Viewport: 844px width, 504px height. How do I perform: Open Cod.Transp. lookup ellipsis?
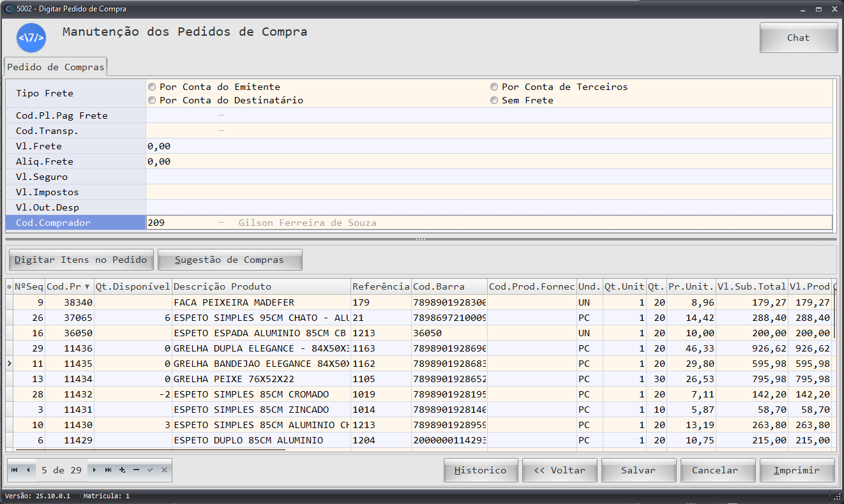tap(221, 131)
